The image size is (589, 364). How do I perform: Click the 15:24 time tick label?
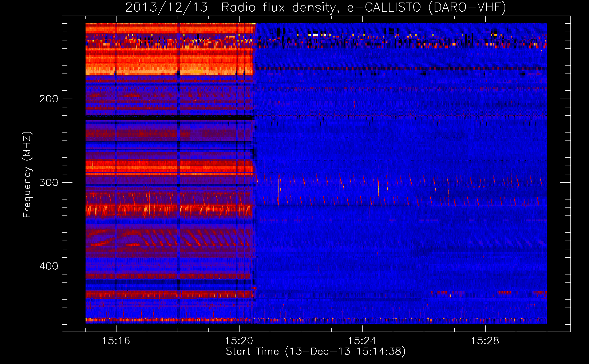click(x=362, y=341)
